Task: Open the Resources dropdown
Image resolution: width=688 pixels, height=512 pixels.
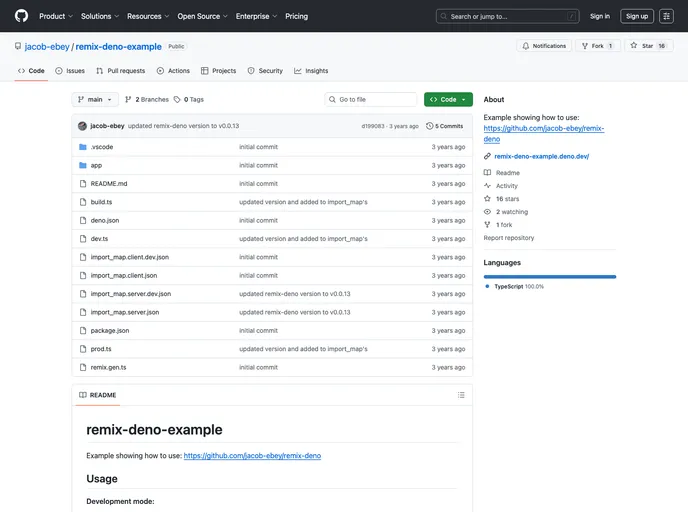Action: tap(148, 16)
